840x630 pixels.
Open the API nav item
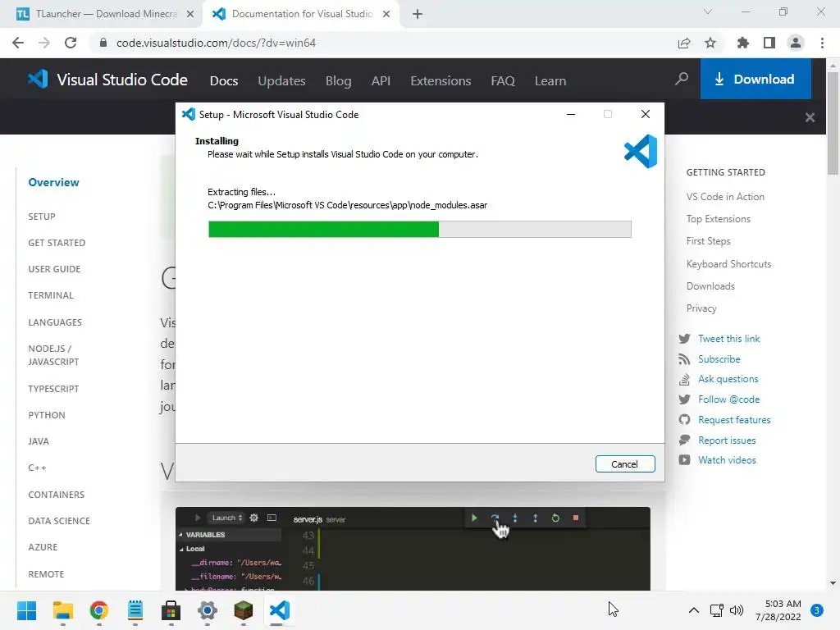[381, 81]
